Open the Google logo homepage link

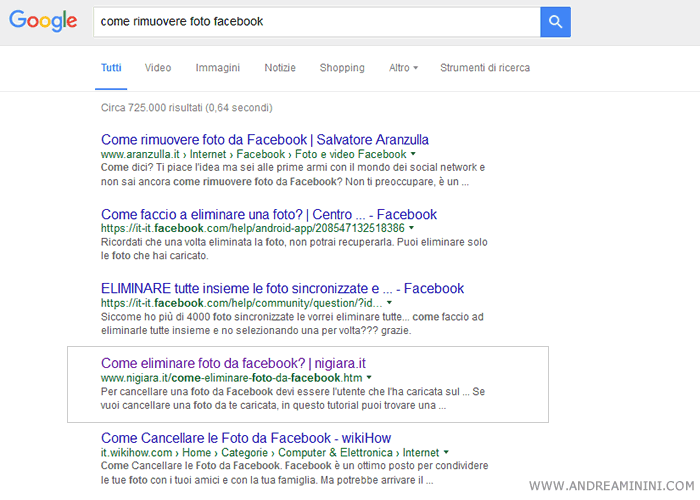pos(43,21)
